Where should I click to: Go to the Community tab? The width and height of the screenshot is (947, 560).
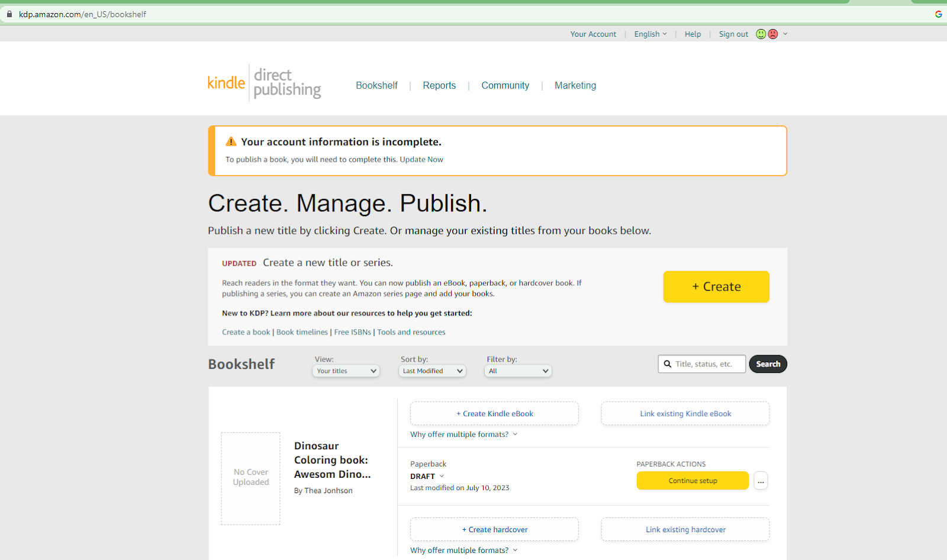click(505, 85)
